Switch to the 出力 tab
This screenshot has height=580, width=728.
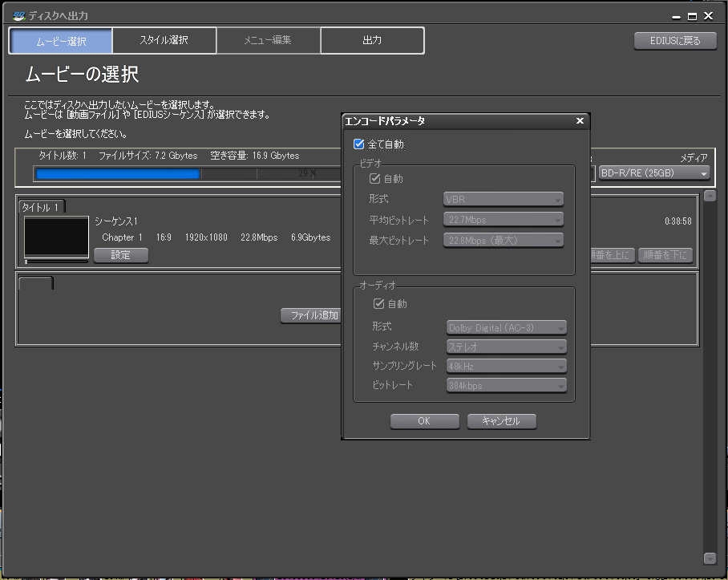372,40
